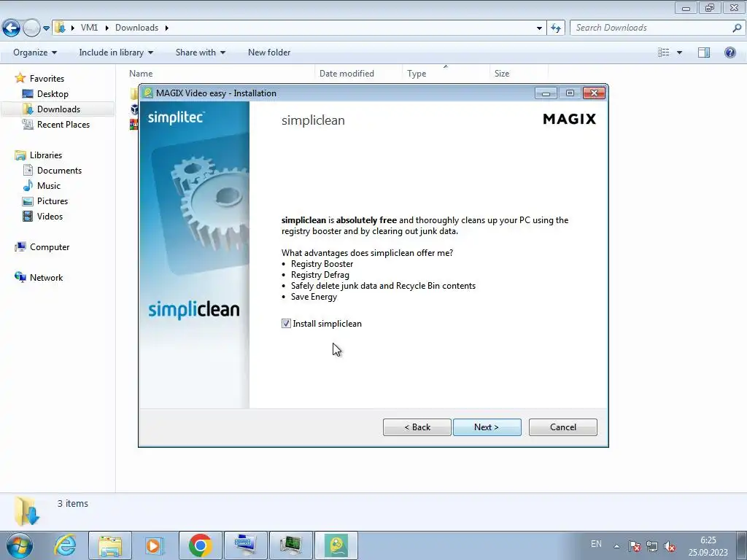Launch Internet Explorer from the taskbar
Viewport: 747px width, 560px height.
coord(65,545)
